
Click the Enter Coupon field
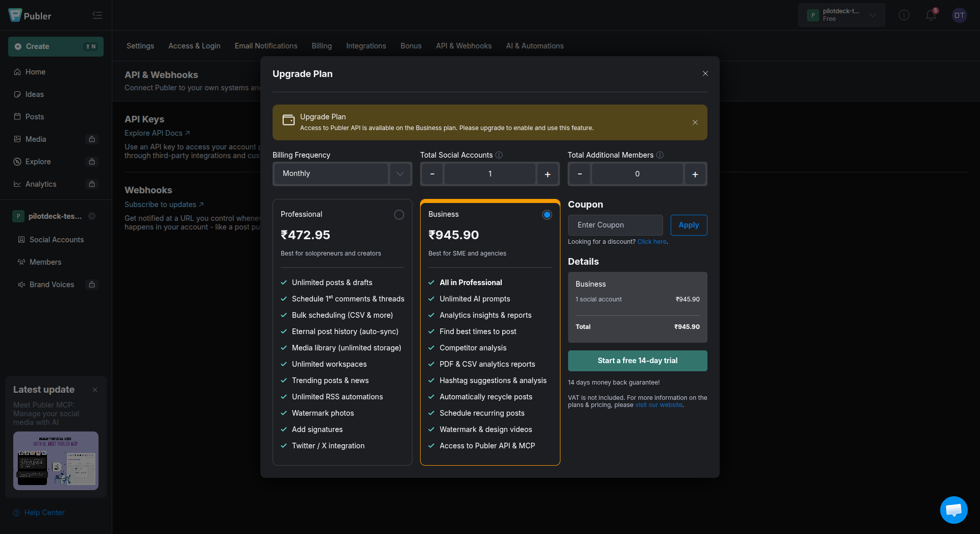tap(615, 225)
